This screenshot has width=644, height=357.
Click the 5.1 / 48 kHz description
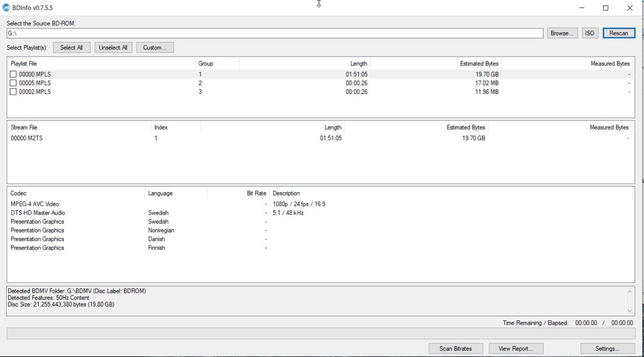tap(288, 213)
